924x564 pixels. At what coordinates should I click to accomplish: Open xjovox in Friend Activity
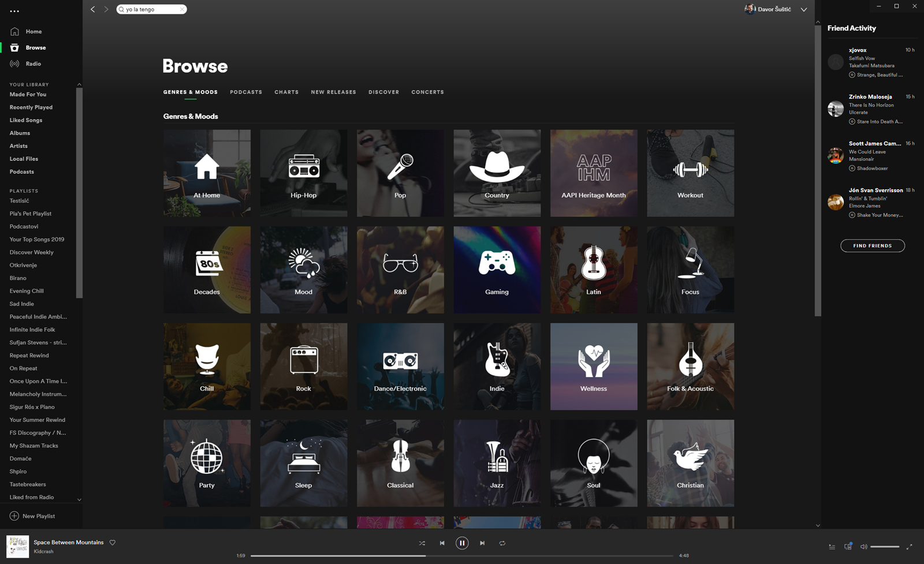pos(858,50)
